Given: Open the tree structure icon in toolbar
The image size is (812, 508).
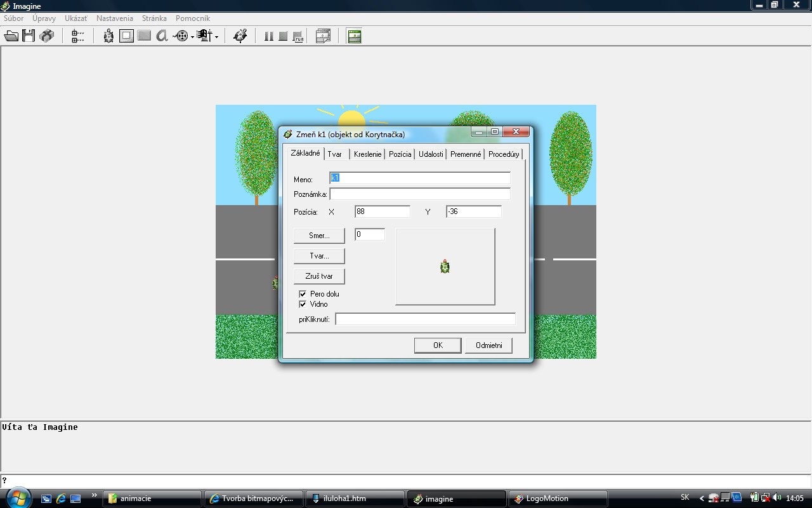Looking at the screenshot, I should (x=77, y=36).
